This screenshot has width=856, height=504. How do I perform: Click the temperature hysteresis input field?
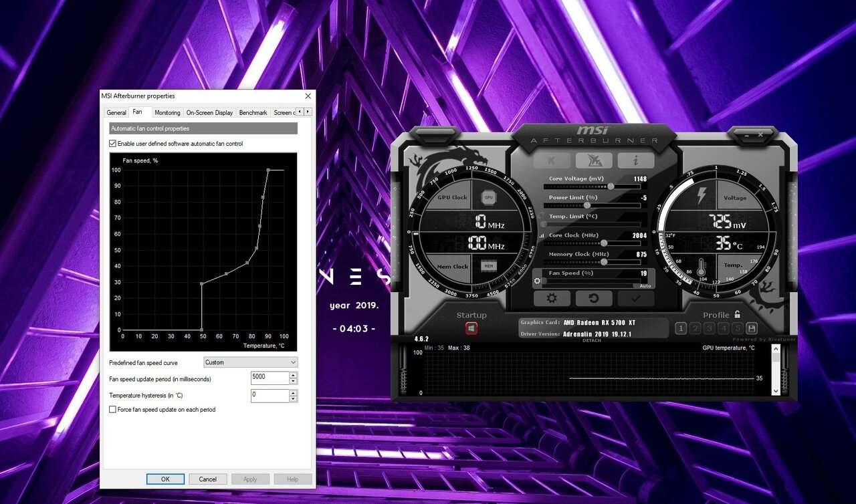click(270, 395)
